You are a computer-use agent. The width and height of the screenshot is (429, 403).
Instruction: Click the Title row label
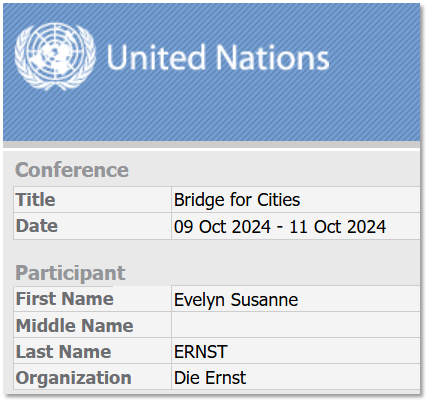(35, 200)
